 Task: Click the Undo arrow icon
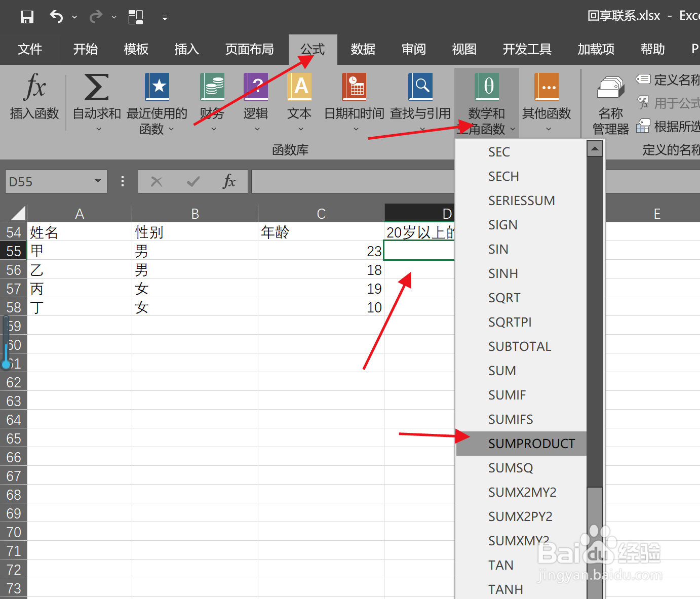tap(56, 17)
